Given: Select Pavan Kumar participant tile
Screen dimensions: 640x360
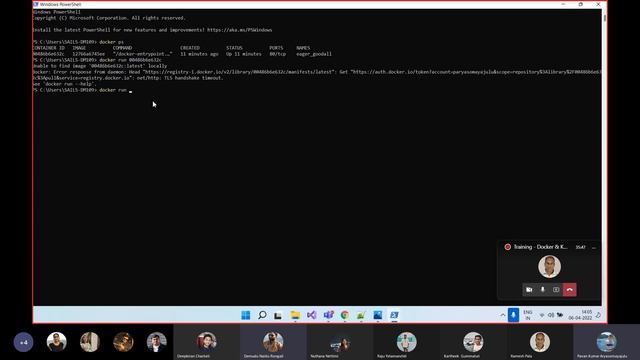Looking at the screenshot, I should (607, 342).
